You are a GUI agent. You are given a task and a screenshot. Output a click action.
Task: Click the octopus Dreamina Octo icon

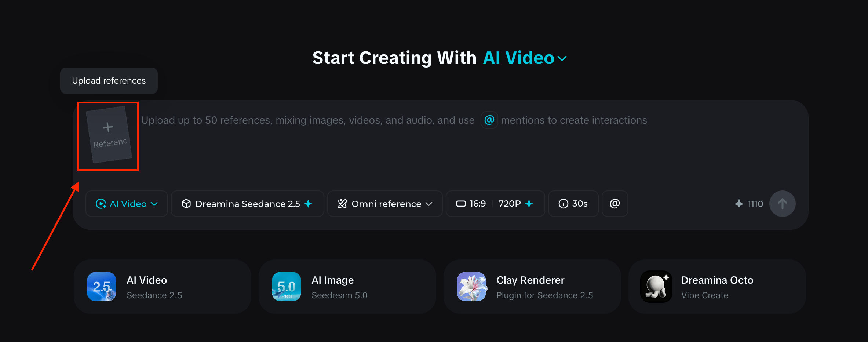pos(656,287)
